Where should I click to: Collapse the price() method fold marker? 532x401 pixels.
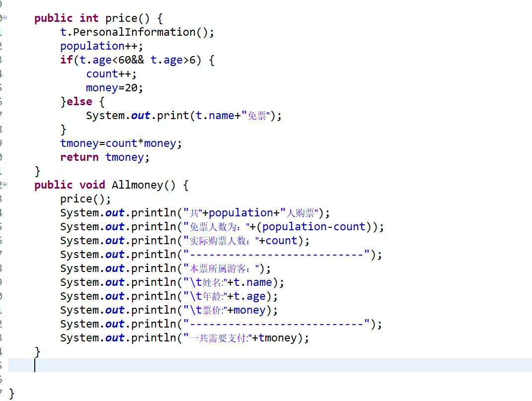point(5,18)
